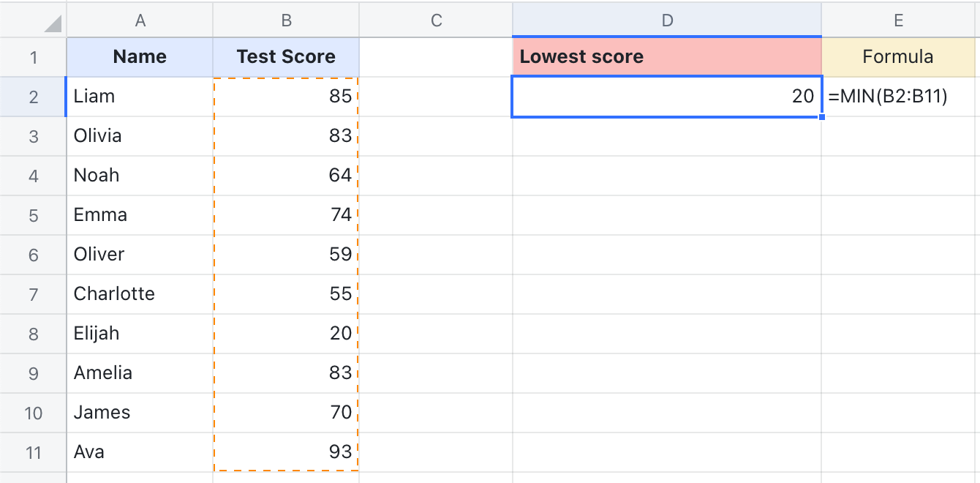This screenshot has width=980, height=483.
Task: Select Ava's score of 93
Action: 285,452
